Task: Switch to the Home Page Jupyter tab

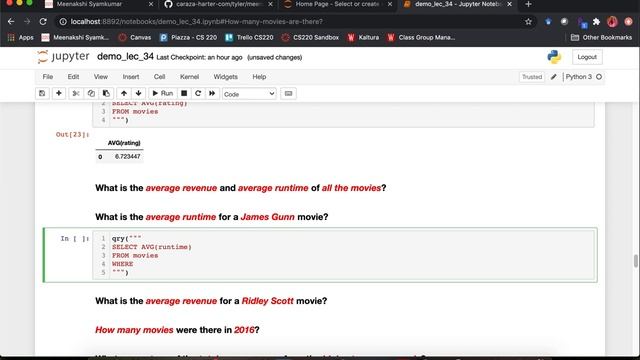Action: tap(338, 4)
